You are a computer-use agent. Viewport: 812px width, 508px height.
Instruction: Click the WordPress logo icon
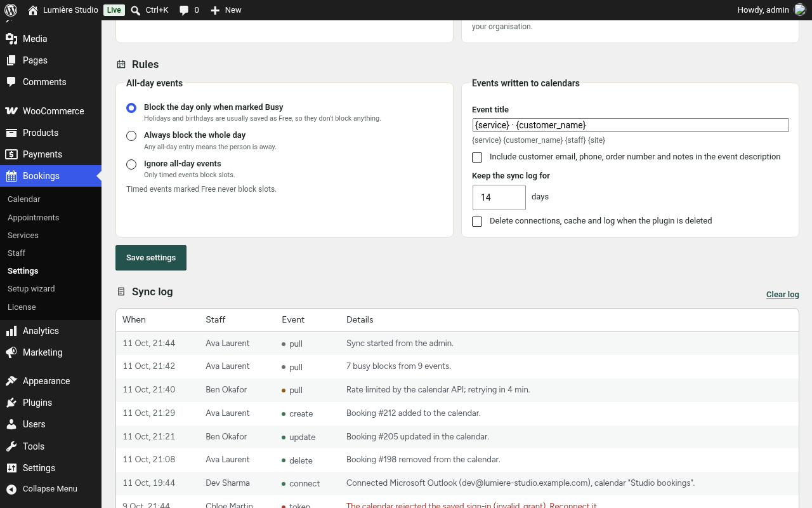tap(11, 10)
